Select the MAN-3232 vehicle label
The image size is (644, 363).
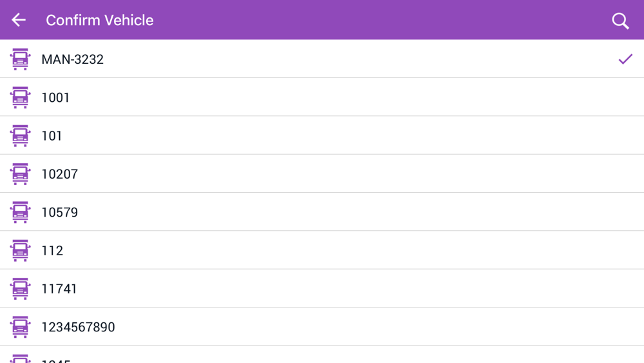tap(72, 59)
